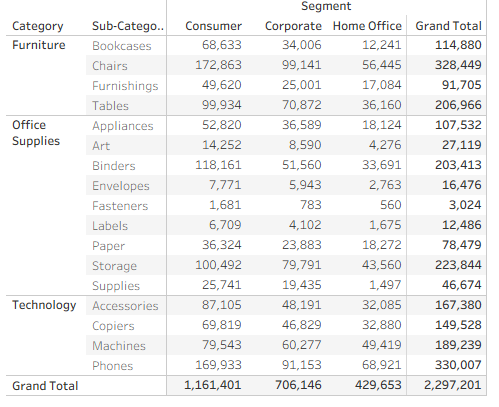Click the Bookcases sub-category row label

point(122,46)
